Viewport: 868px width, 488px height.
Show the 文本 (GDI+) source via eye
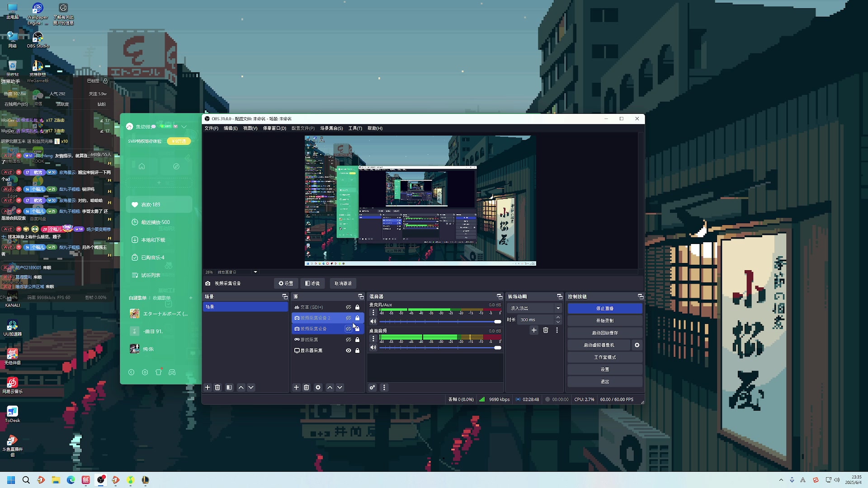349,307
